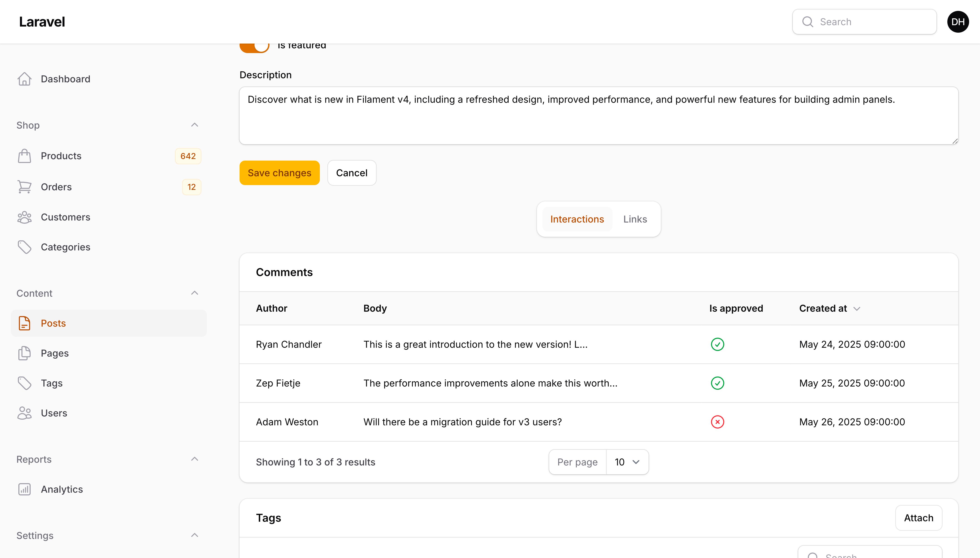The height and width of the screenshot is (558, 980).
Task: Click the date May 25, 2025 09:00:00
Action: (852, 383)
